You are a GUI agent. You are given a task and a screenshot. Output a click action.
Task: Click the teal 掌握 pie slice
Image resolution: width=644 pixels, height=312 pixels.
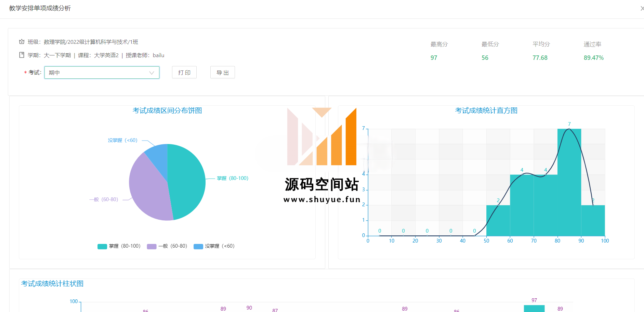click(186, 181)
